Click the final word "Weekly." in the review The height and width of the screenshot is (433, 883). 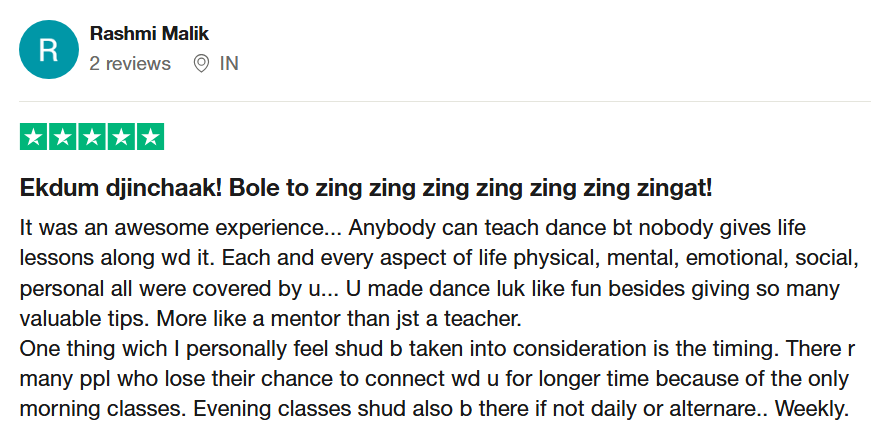tap(812, 412)
